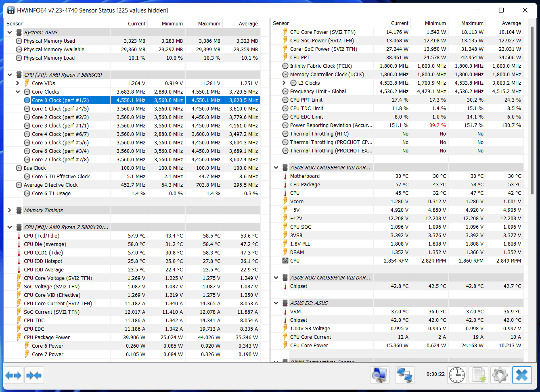
Task: Click the Thermal Throttling (HTC) status icon
Action: coord(285,133)
